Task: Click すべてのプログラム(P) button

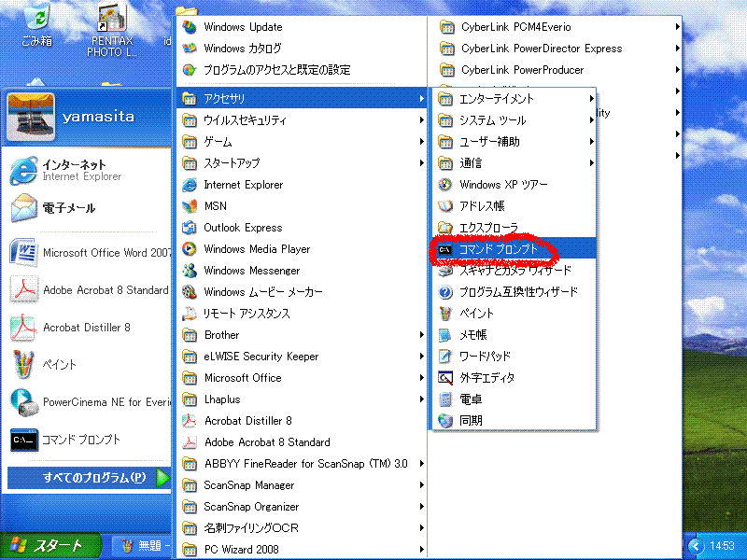Action: point(90,478)
